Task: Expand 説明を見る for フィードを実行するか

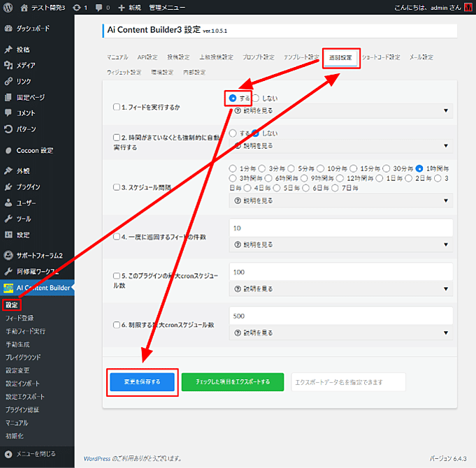Action: pos(341,110)
